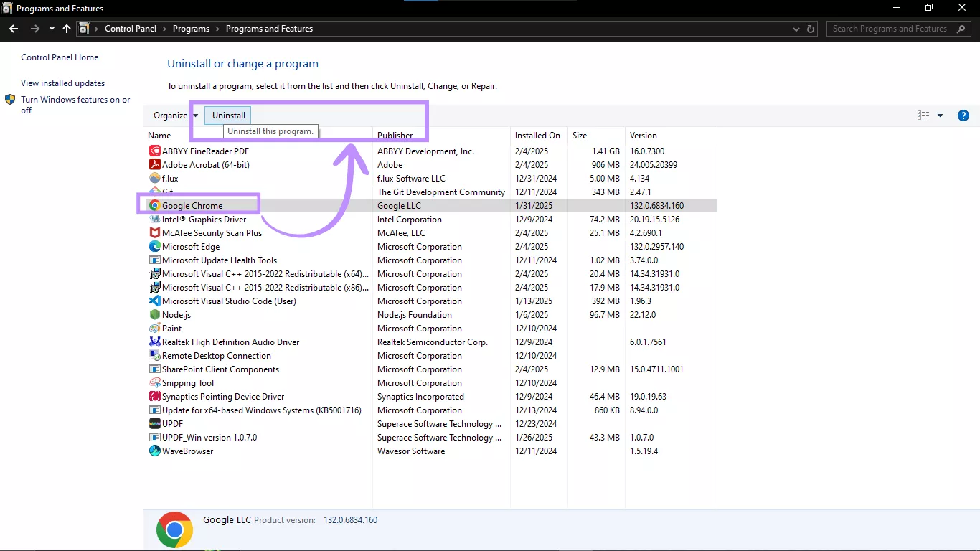
Task: Click the Visual Studio Code icon
Action: [x=154, y=301]
